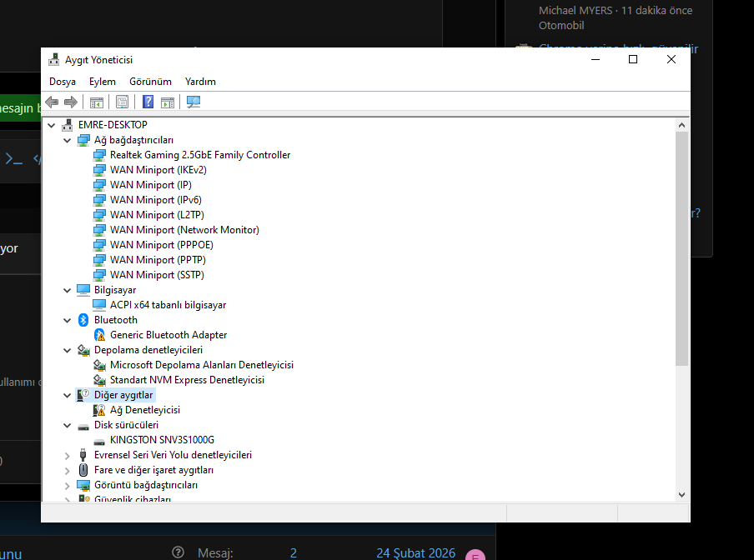
Task: Click the message count 2 link
Action: click(294, 552)
